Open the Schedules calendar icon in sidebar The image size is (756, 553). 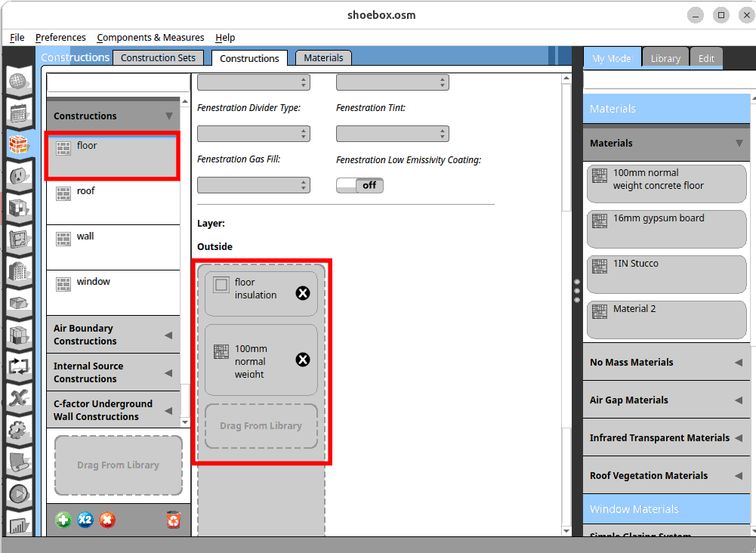point(18,113)
